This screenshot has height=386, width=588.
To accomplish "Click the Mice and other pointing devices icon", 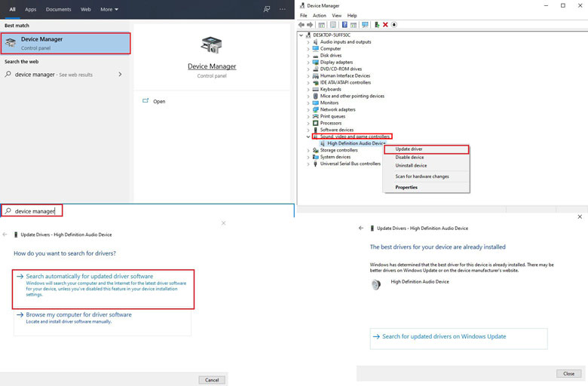I will 315,96.
